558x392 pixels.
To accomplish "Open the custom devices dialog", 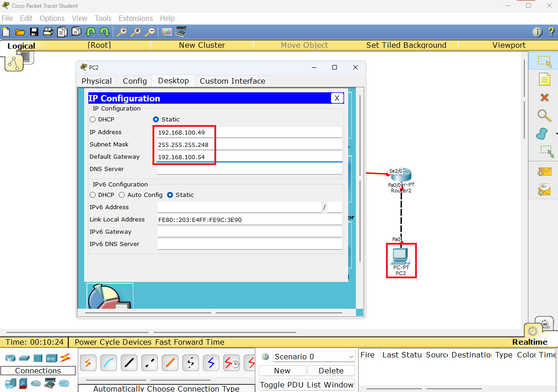I will (x=181, y=32).
